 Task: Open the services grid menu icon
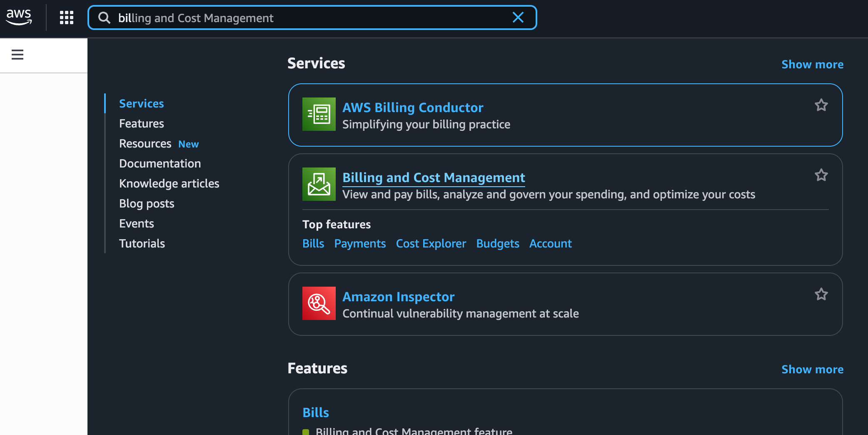(x=67, y=17)
